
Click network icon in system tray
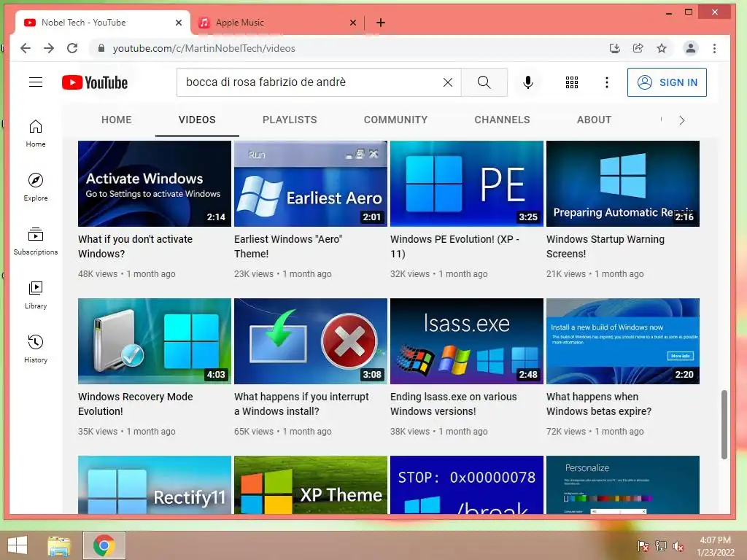coord(661,546)
